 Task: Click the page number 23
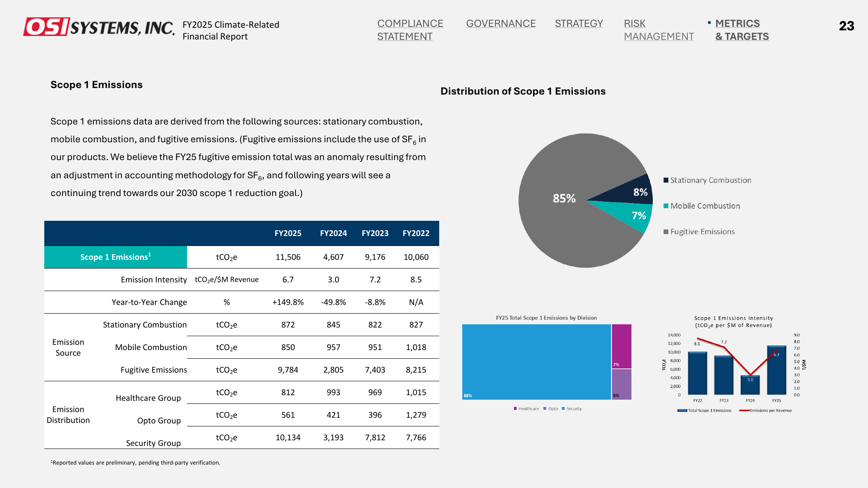pos(846,26)
